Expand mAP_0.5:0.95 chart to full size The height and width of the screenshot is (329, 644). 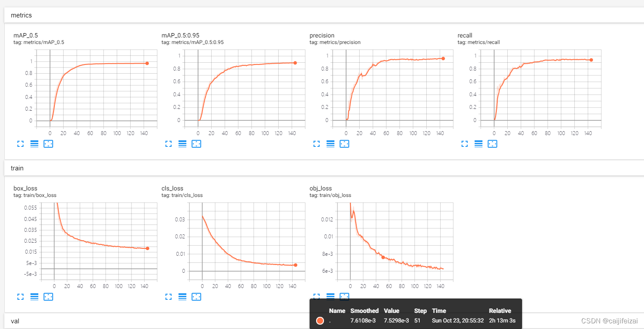click(x=169, y=143)
